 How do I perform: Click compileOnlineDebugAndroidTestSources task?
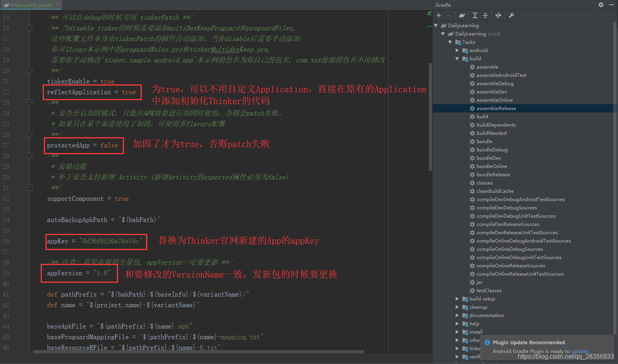524,241
